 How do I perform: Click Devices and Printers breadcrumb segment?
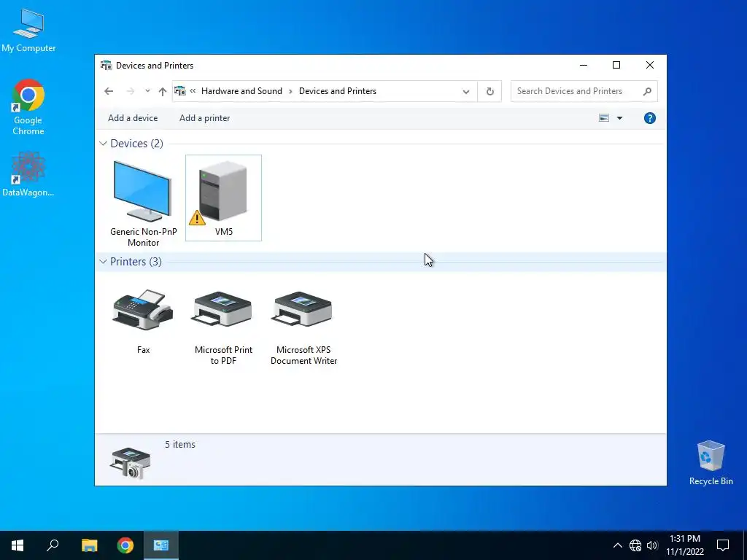[x=337, y=91]
